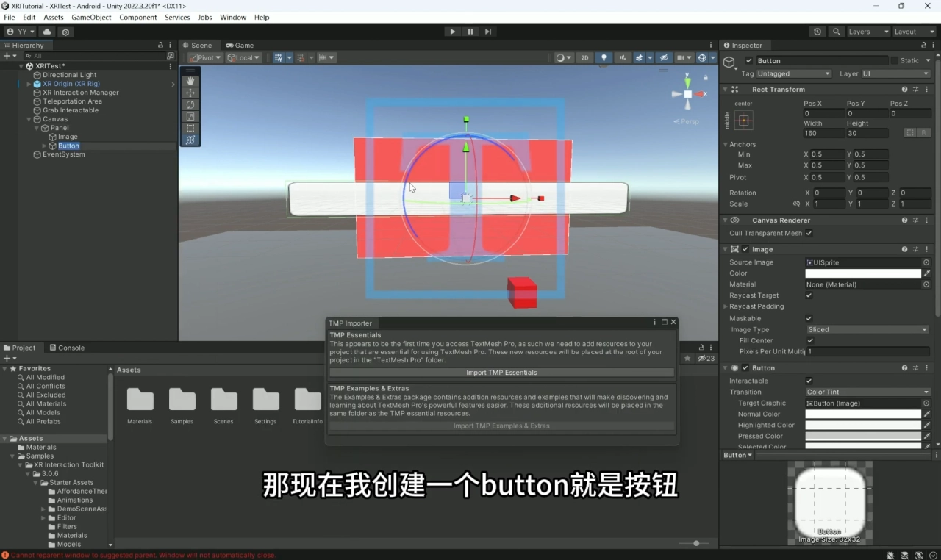Pick Source Image object selector
The width and height of the screenshot is (941, 560).
(x=926, y=262)
